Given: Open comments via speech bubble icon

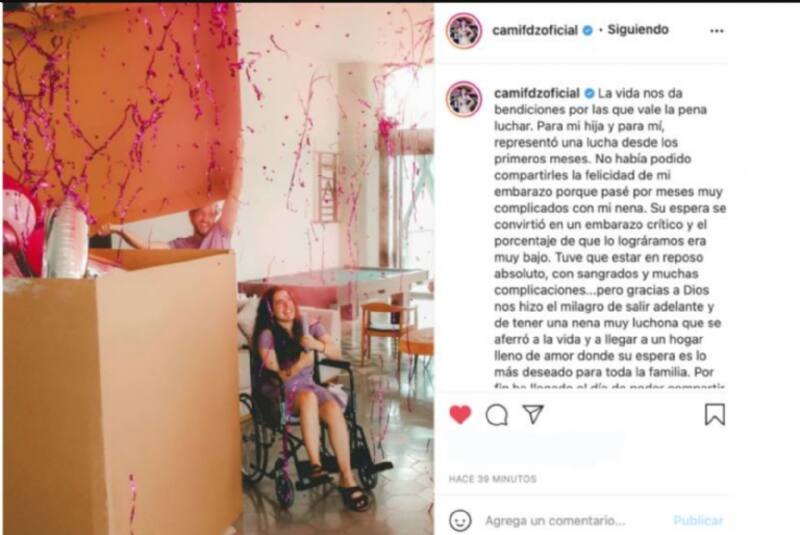Looking at the screenshot, I should coord(496,415).
